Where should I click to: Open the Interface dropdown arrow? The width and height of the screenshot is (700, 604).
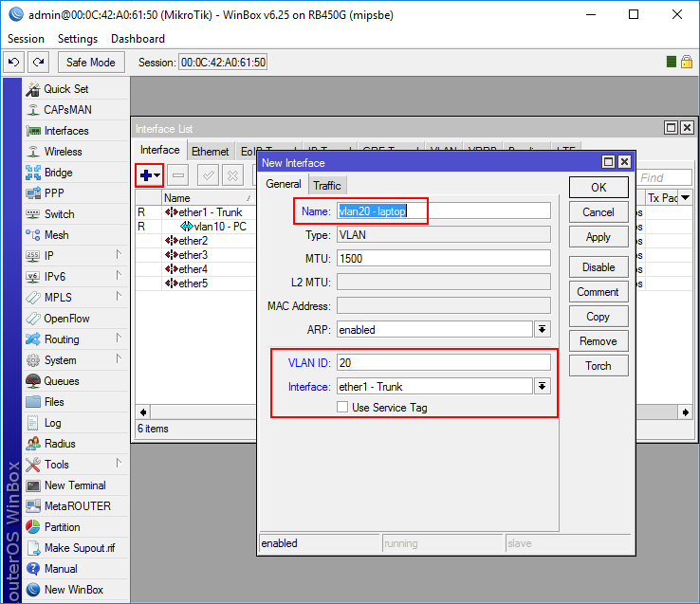[542, 386]
